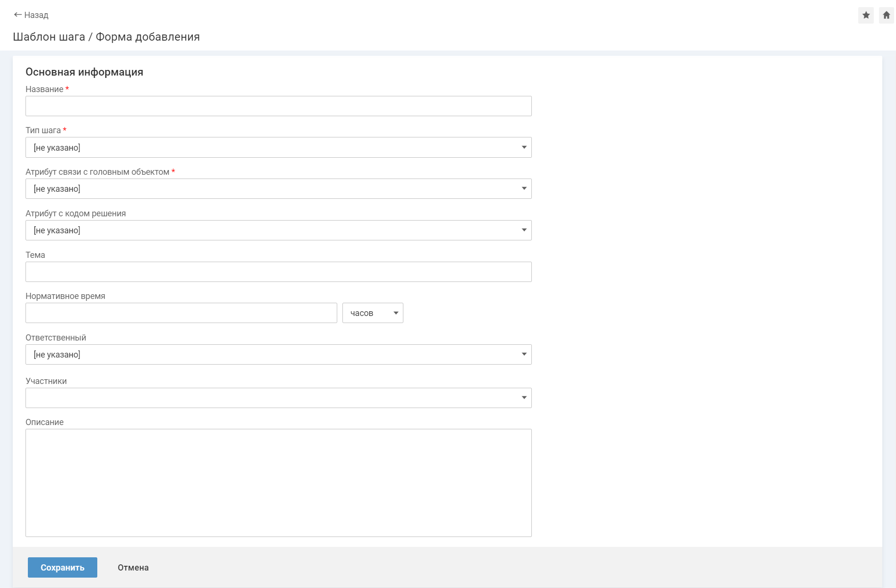Click the Ответственный dropdown arrow

click(x=524, y=355)
